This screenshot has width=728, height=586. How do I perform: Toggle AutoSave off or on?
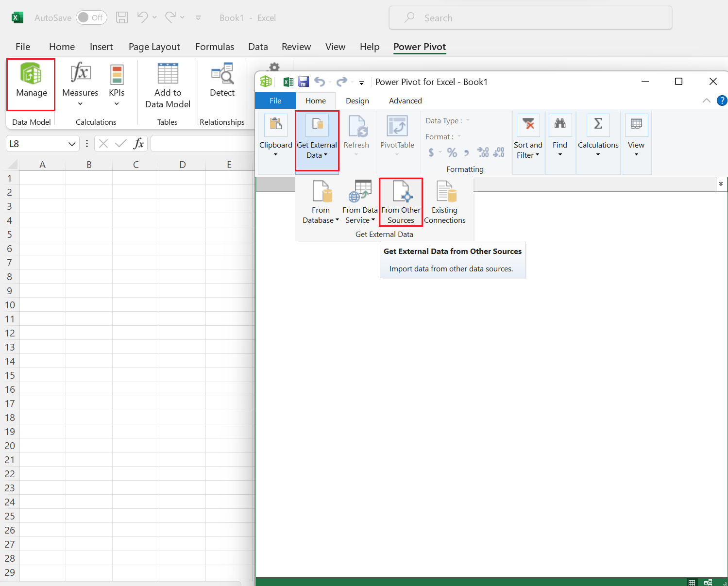[91, 17]
